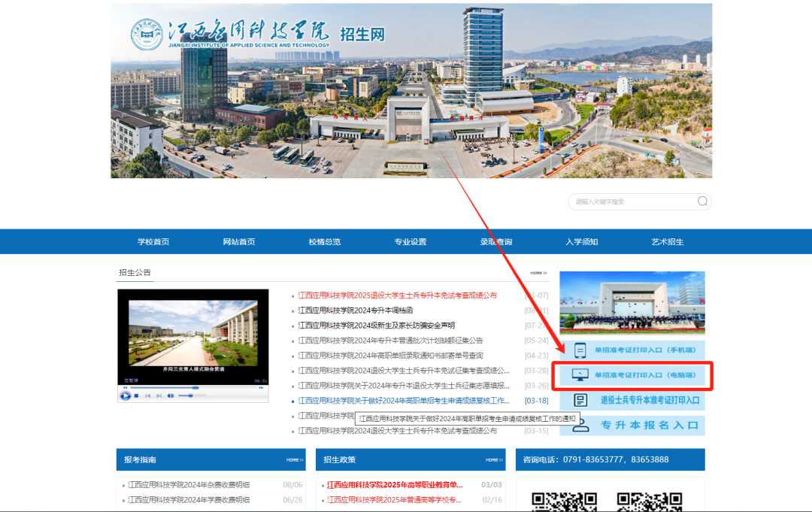Click the right QR code image
The width and height of the screenshot is (812, 512).
650,501
